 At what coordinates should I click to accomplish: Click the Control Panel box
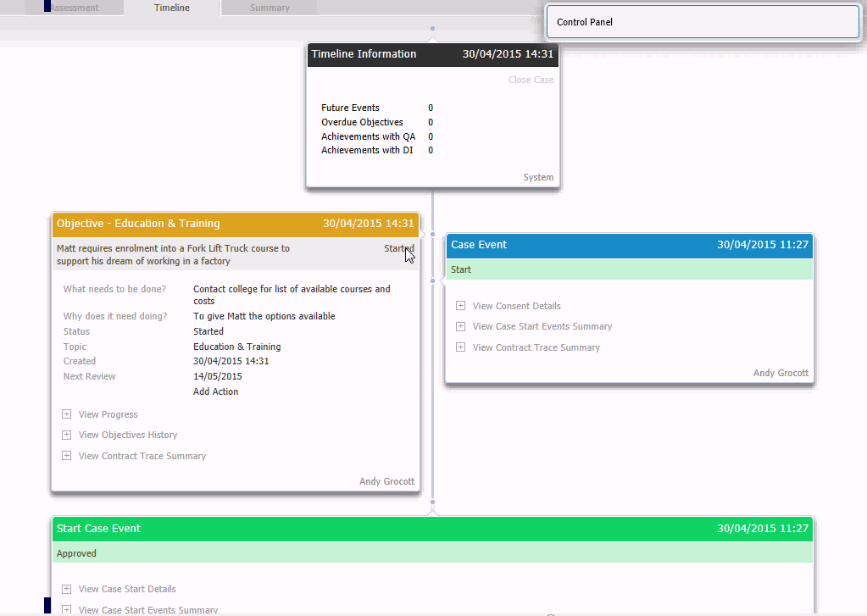coord(703,22)
